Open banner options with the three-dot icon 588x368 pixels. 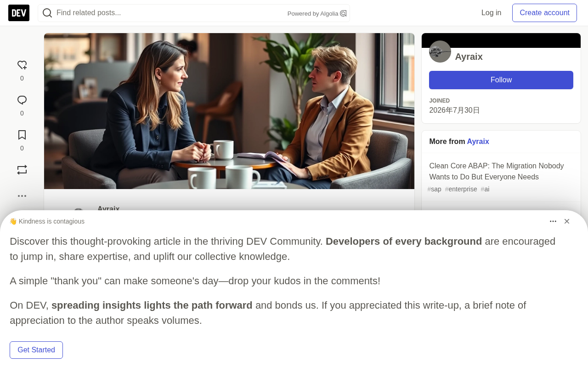pos(553,221)
